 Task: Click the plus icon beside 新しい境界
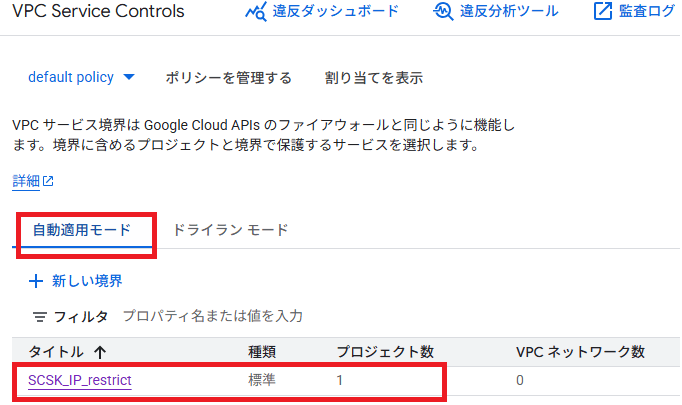click(36, 281)
